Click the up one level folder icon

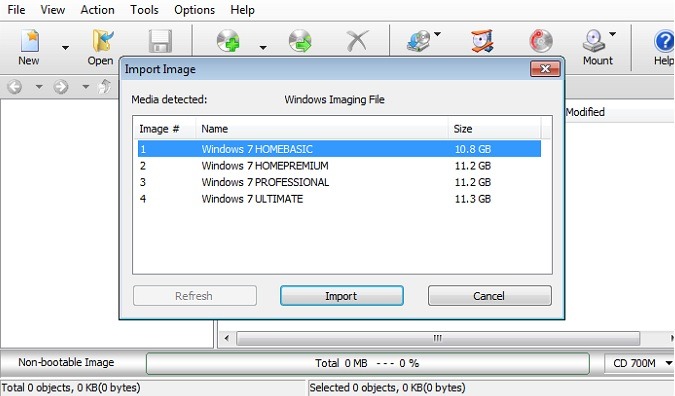[104, 87]
